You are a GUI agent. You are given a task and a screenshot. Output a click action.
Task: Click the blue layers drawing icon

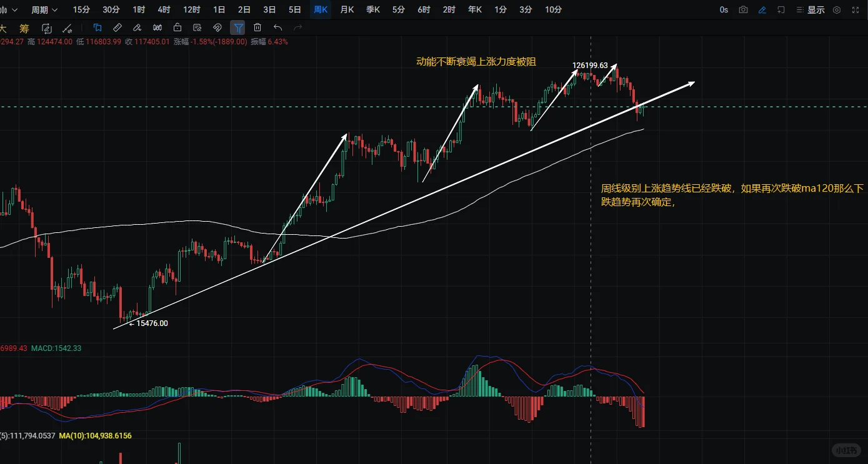(x=97, y=27)
